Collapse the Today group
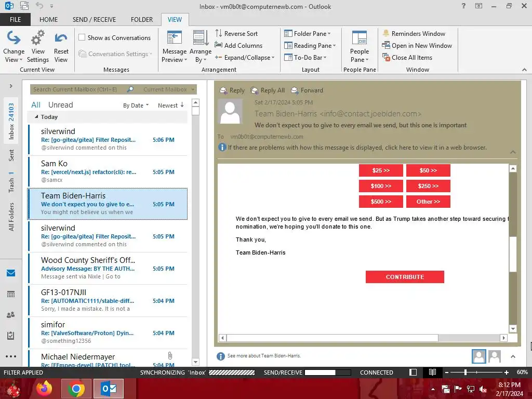The height and width of the screenshot is (399, 532). 36,117
